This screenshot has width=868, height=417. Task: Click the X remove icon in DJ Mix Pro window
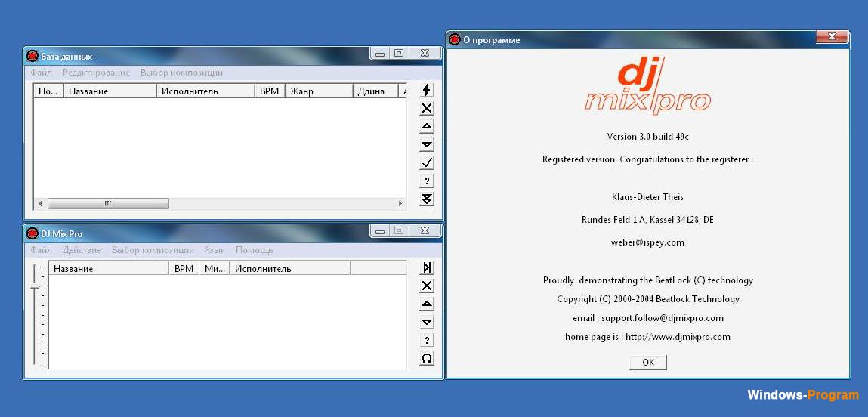pos(427,286)
